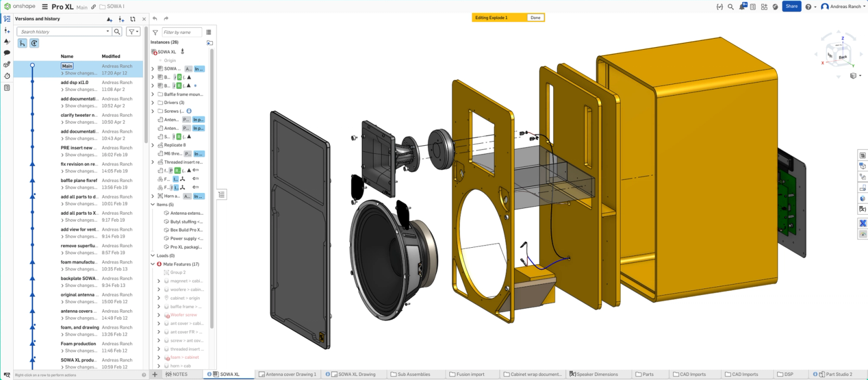Click the undo arrow above the instance list
Image resolution: width=868 pixels, height=380 pixels.
tap(155, 18)
